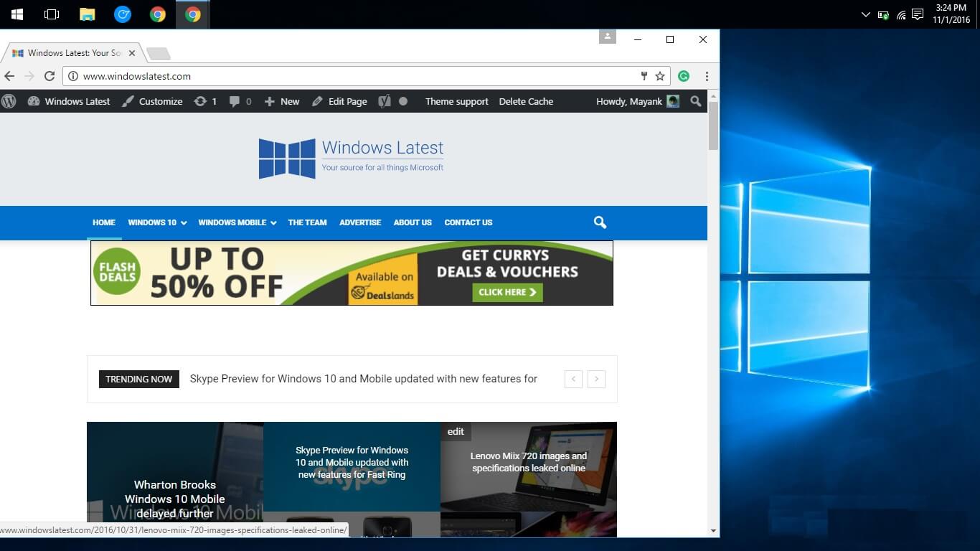
Task: Open the clock showing 3:24 PM
Action: 951,14
